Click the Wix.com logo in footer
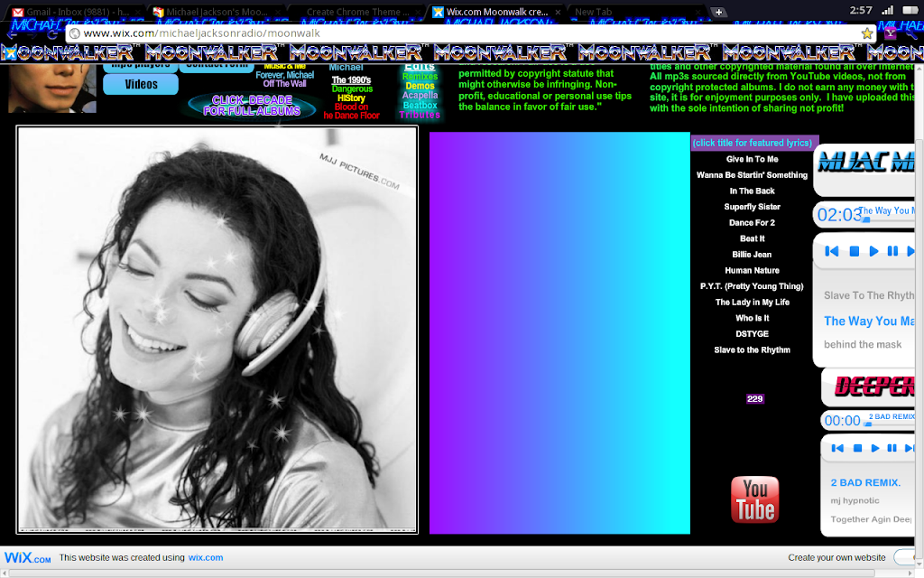Image resolution: width=924 pixels, height=578 pixels. (28, 557)
